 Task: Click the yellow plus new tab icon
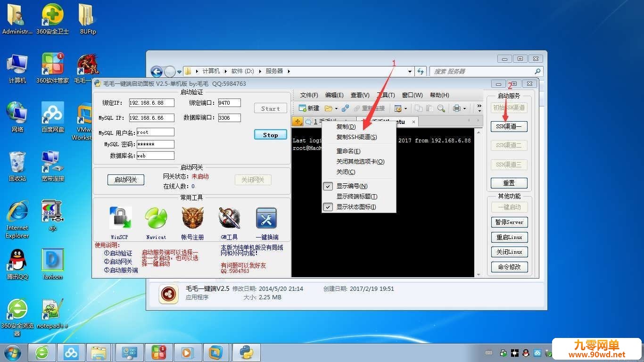(x=297, y=122)
